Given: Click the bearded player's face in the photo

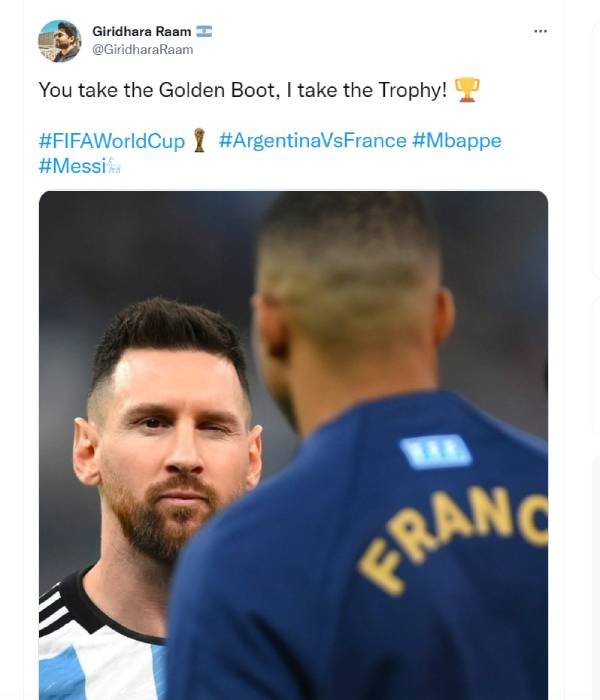Looking at the screenshot, I should coord(170,440).
